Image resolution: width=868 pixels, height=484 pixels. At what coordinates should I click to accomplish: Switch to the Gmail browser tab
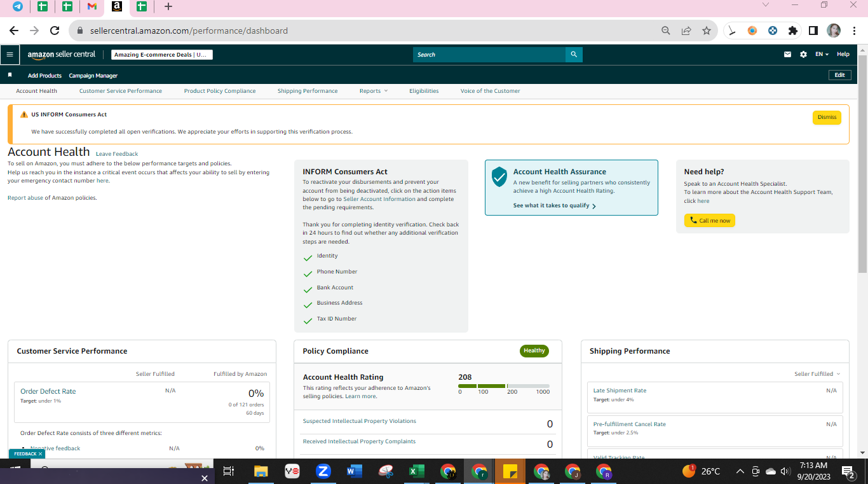point(92,6)
